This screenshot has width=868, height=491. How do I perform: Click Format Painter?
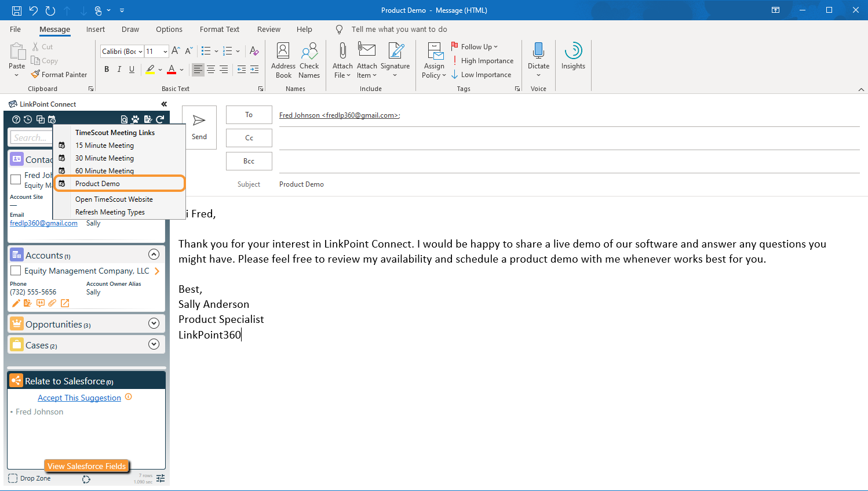point(59,75)
